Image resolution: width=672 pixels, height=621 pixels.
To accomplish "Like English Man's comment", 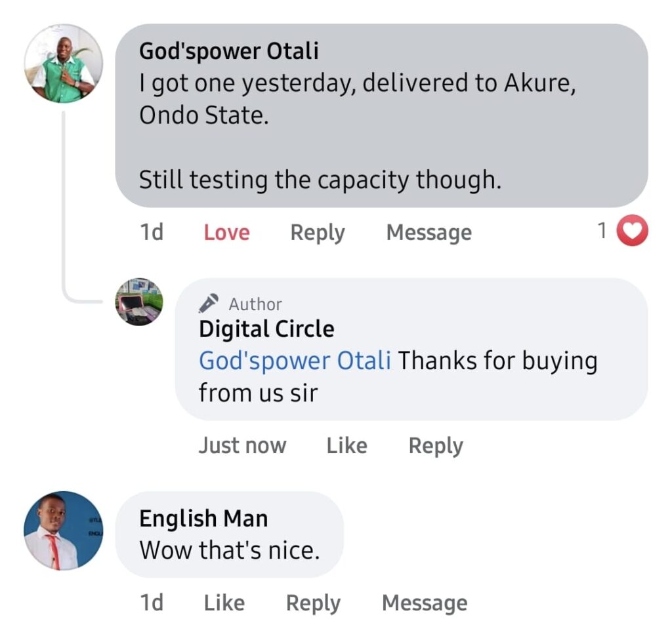I will click(224, 603).
